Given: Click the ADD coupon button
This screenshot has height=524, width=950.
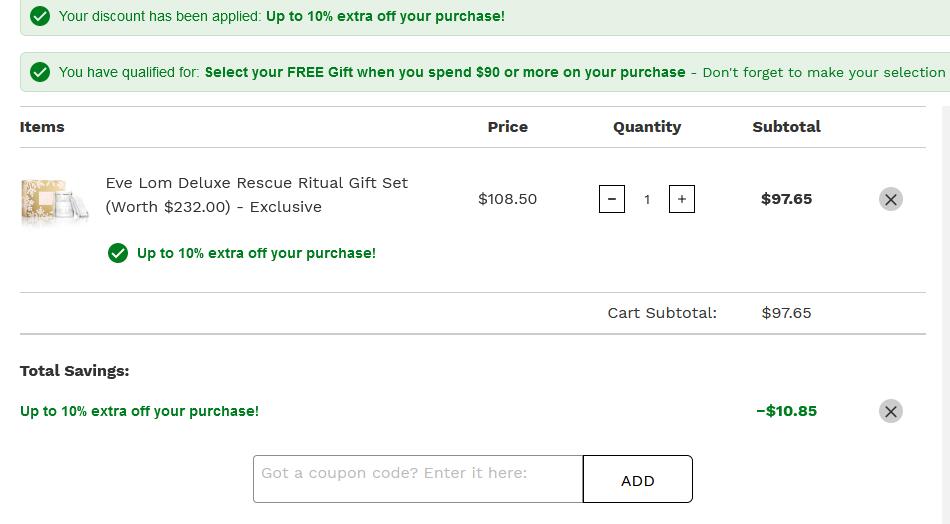Looking at the screenshot, I should [x=637, y=479].
